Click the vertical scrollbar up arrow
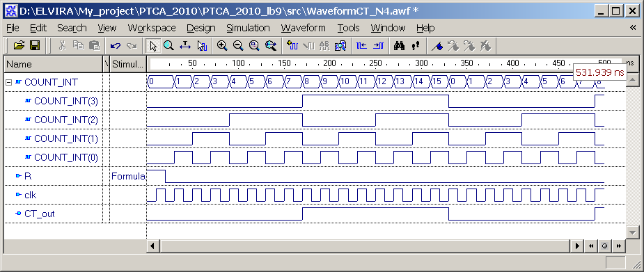644x272 pixels. (632, 79)
